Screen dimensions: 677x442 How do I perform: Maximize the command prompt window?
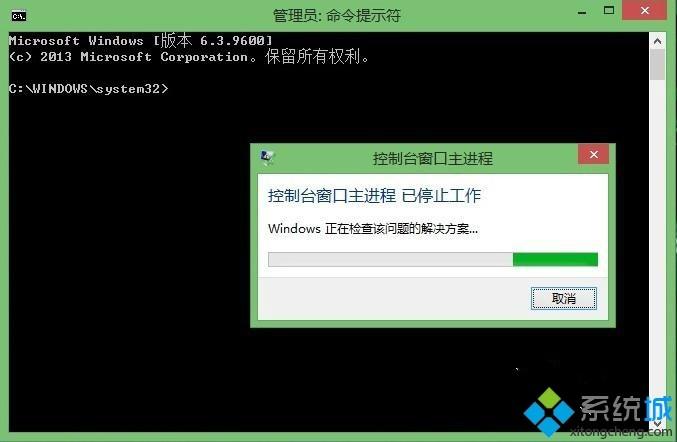click(609, 10)
